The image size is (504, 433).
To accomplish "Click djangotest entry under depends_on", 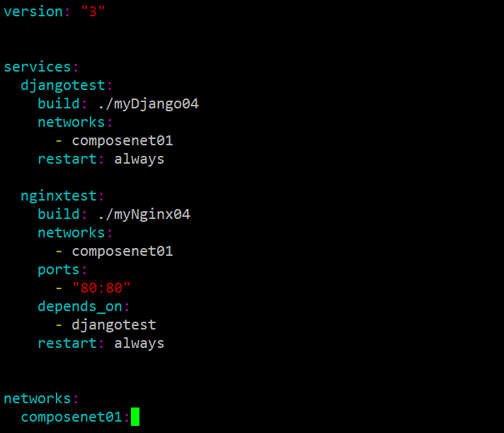I will pyautogui.click(x=113, y=325).
